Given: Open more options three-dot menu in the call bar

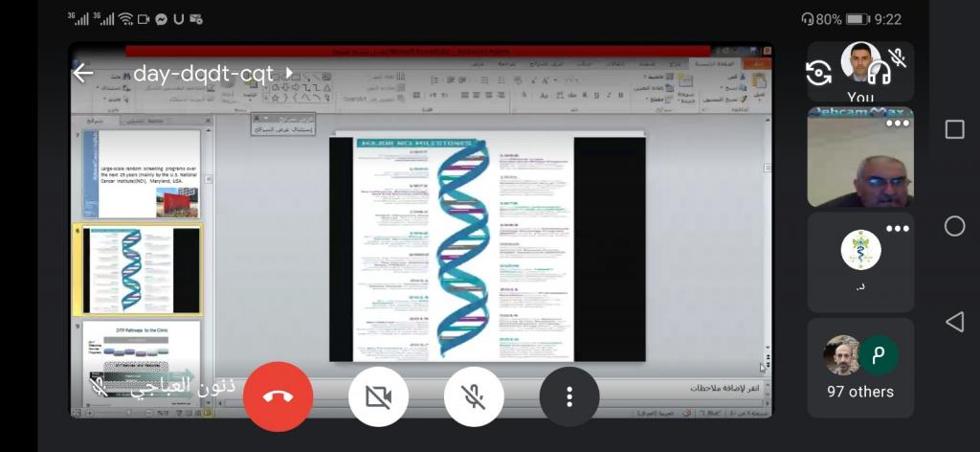Looking at the screenshot, I should tap(569, 396).
